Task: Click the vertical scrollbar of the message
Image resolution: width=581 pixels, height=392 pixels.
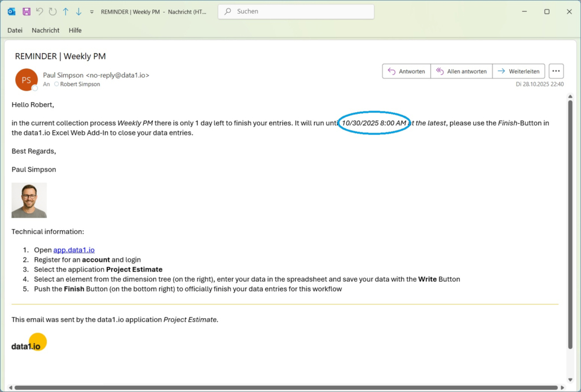Action: tap(570, 226)
